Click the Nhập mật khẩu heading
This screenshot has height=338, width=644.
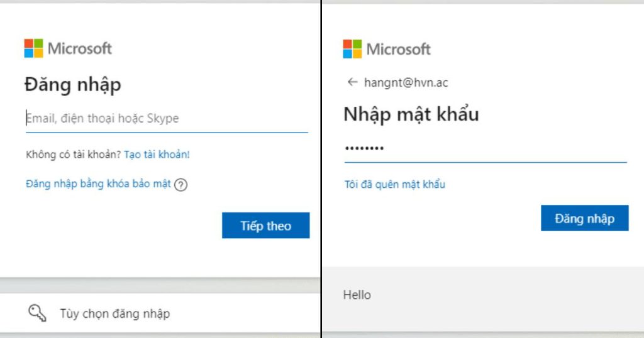411,114
